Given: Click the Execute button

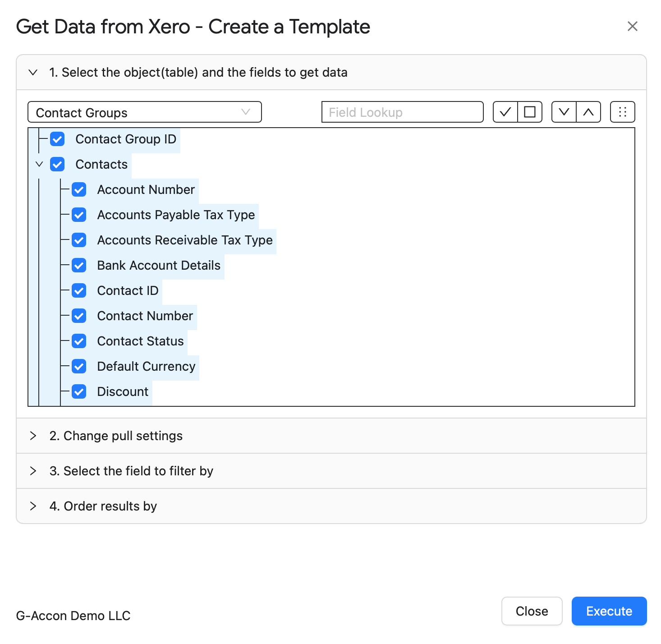Looking at the screenshot, I should 609,611.
